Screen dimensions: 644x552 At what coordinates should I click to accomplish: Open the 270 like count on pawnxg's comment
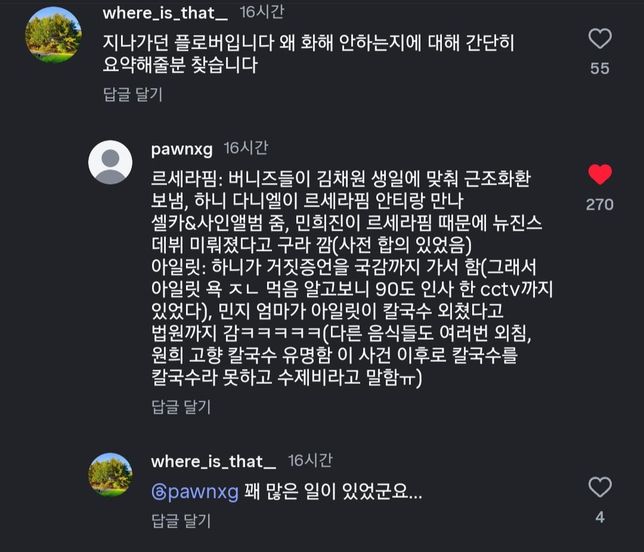tap(599, 204)
